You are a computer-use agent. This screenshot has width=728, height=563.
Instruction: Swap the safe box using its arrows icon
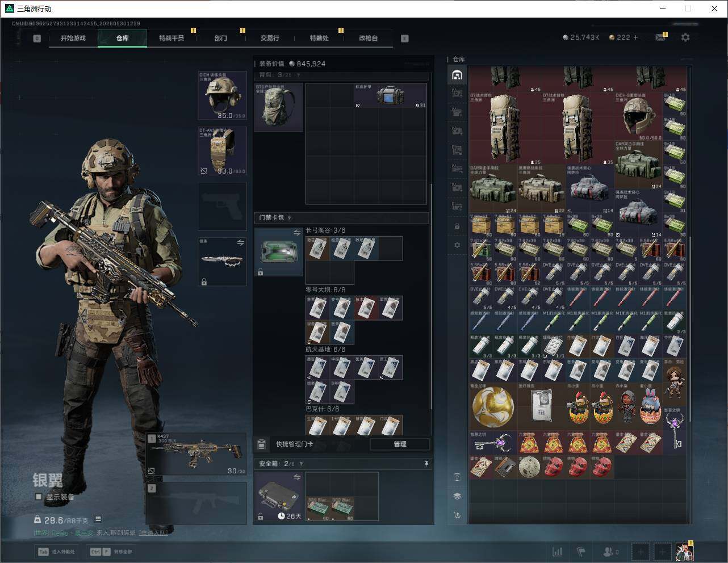coord(296,478)
